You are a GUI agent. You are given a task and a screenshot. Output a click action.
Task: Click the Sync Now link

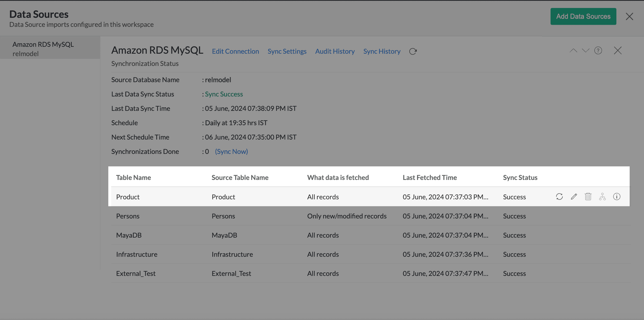pyautogui.click(x=231, y=151)
